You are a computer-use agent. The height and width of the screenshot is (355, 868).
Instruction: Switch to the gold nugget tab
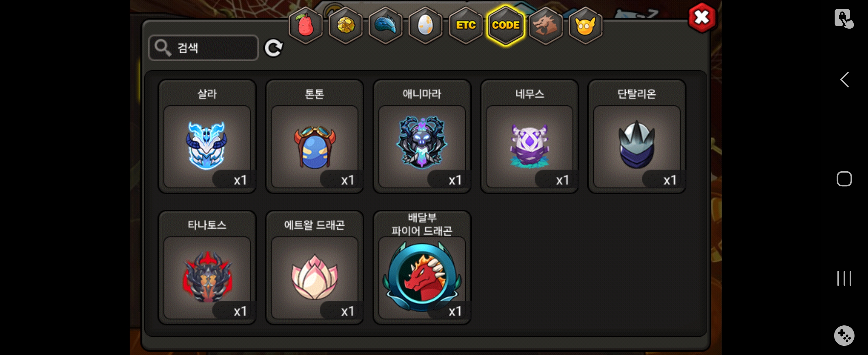(x=345, y=25)
